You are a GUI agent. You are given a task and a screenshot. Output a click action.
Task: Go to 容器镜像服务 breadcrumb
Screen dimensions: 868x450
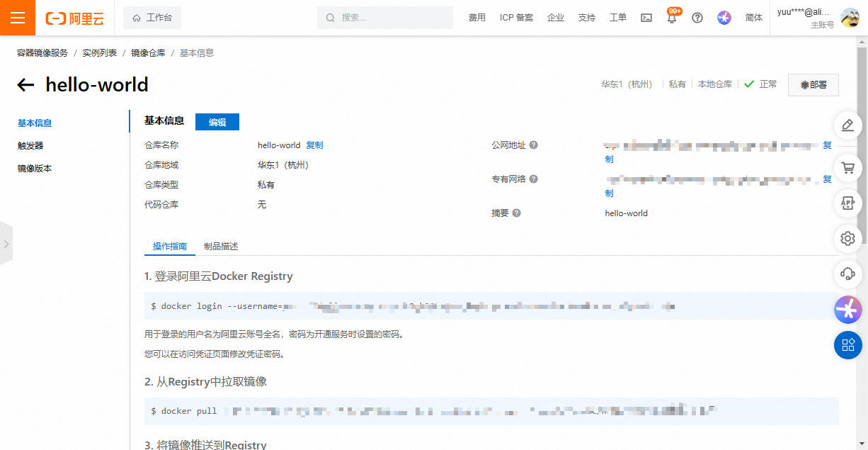click(42, 53)
